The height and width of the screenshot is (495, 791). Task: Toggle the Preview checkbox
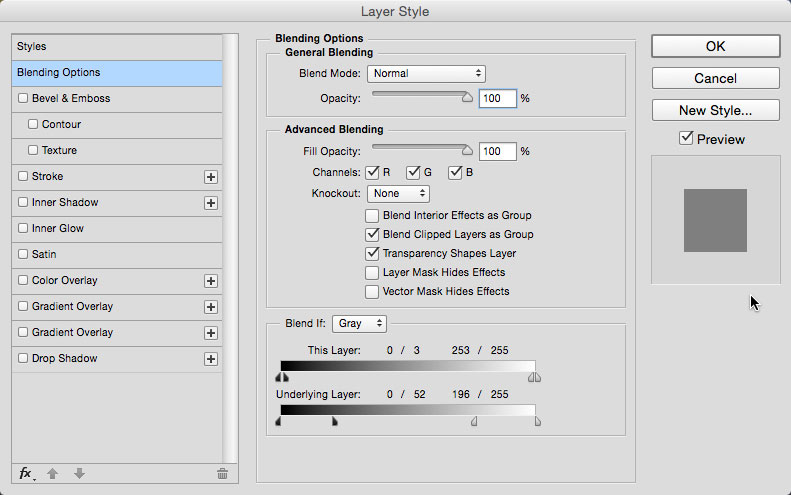tap(686, 138)
